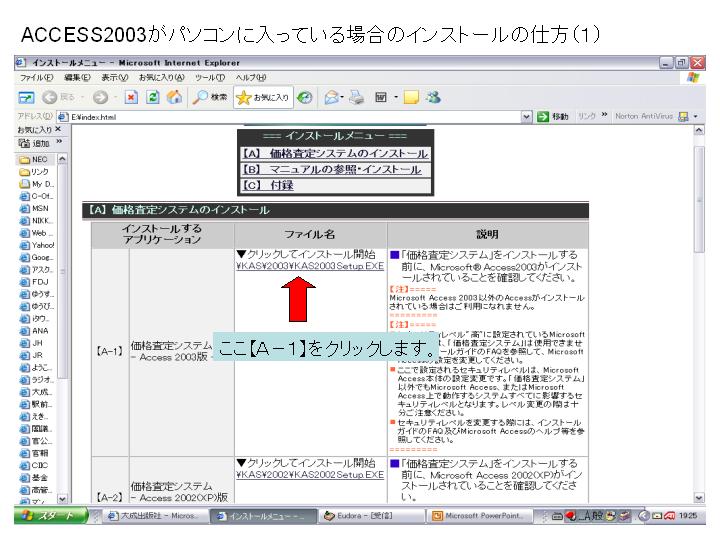The width and height of the screenshot is (720, 540).
Task: Click the Windows flag logo in IE
Action: click(693, 78)
